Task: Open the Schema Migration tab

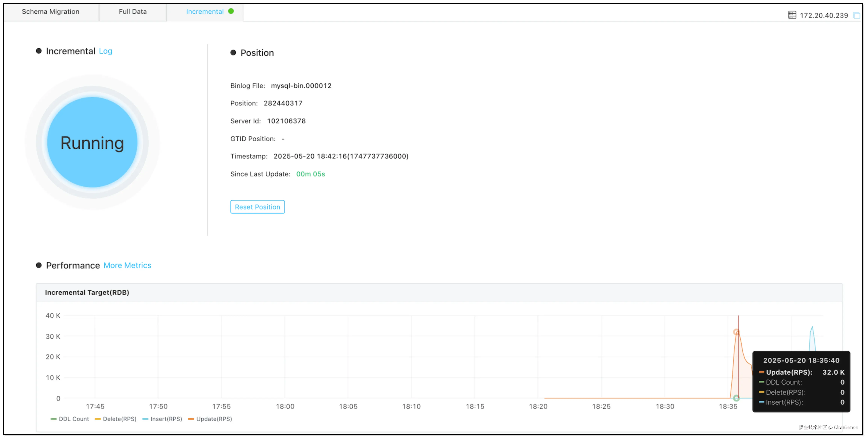Action: point(51,11)
